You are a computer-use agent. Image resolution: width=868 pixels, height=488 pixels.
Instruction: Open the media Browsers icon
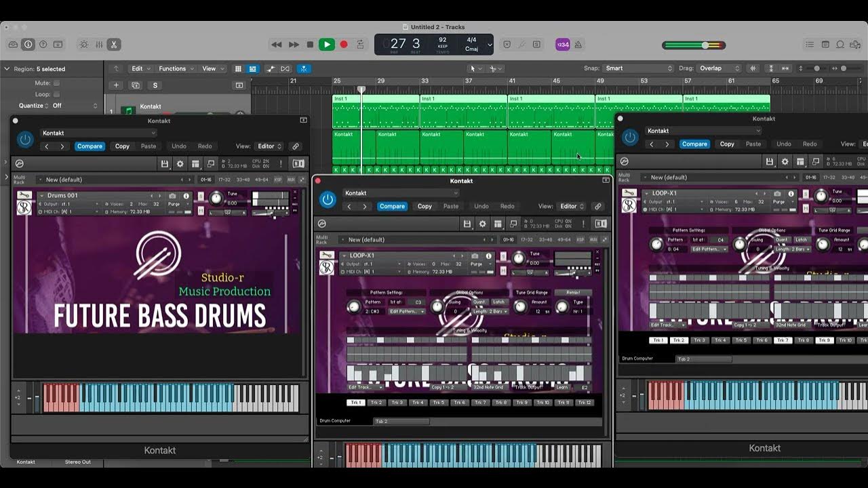coord(856,45)
